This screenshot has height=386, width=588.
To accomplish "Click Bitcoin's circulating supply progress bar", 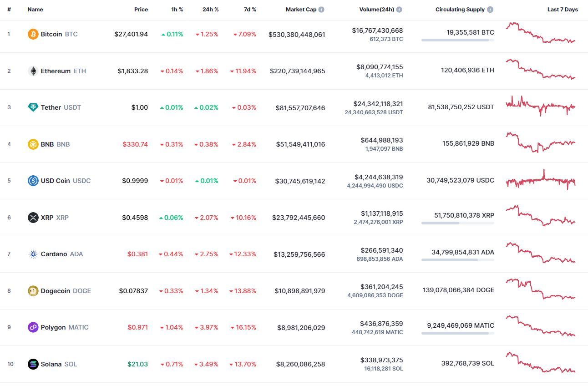I will (x=458, y=40).
